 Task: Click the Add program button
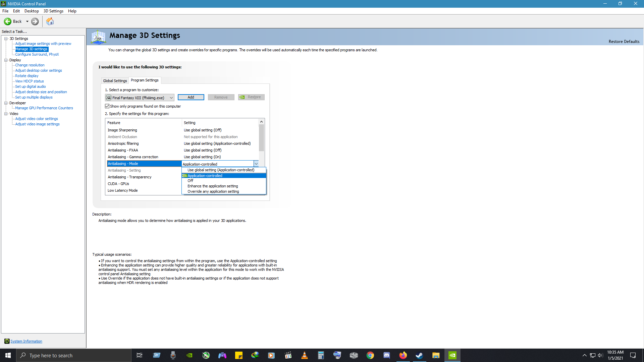(191, 97)
